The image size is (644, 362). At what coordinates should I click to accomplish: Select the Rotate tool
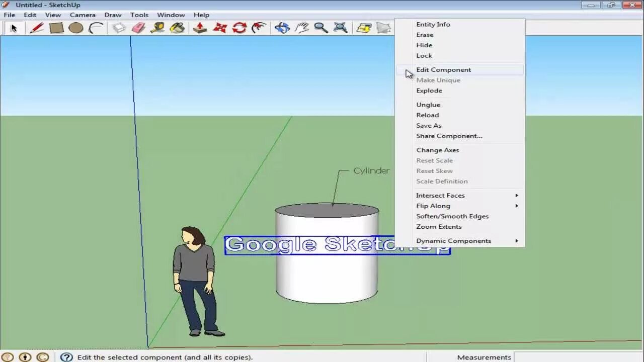(x=239, y=28)
